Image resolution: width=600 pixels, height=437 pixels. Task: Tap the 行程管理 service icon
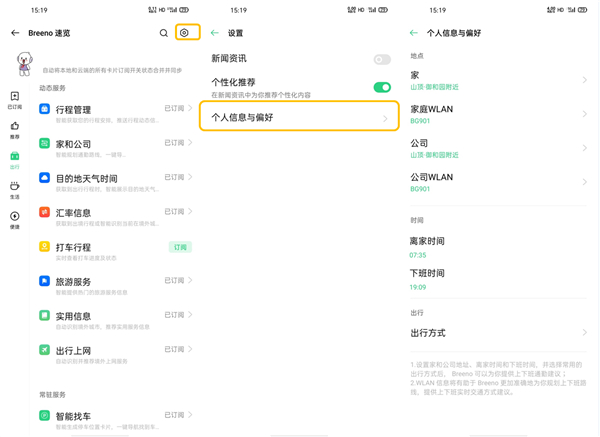pos(44,109)
